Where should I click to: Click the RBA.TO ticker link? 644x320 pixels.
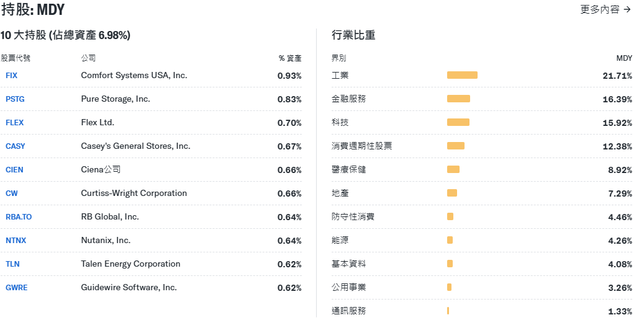point(18,217)
